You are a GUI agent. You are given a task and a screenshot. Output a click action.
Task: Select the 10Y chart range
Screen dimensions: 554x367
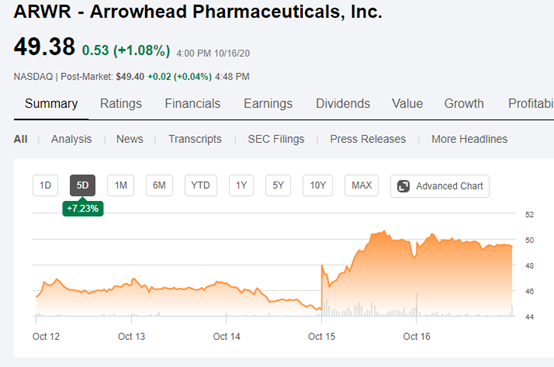click(x=318, y=185)
